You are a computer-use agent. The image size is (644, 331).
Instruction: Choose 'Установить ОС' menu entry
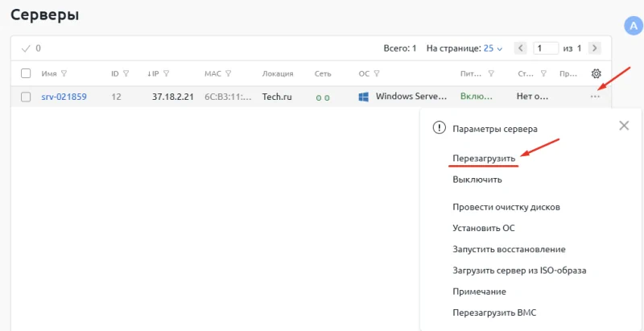[483, 228]
